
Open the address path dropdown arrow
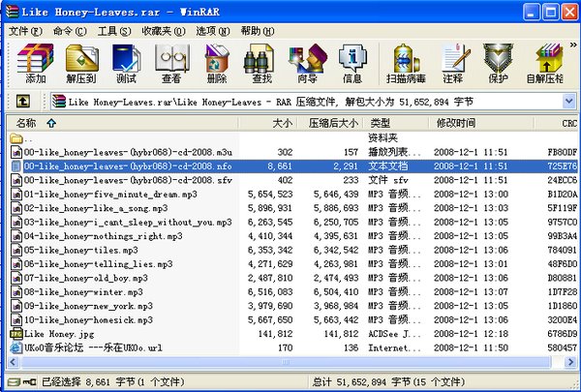pyautogui.click(x=569, y=102)
